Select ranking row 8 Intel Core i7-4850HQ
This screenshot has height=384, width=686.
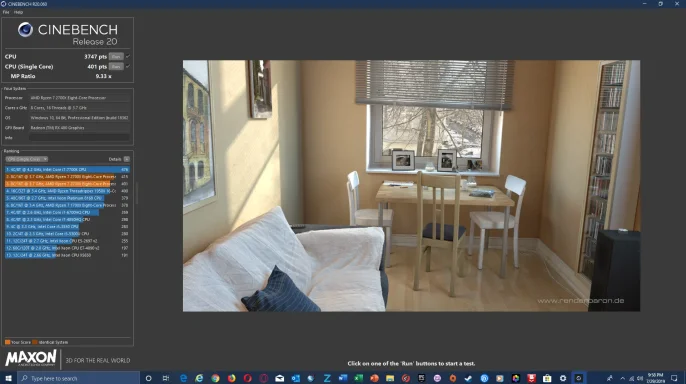tap(67, 220)
